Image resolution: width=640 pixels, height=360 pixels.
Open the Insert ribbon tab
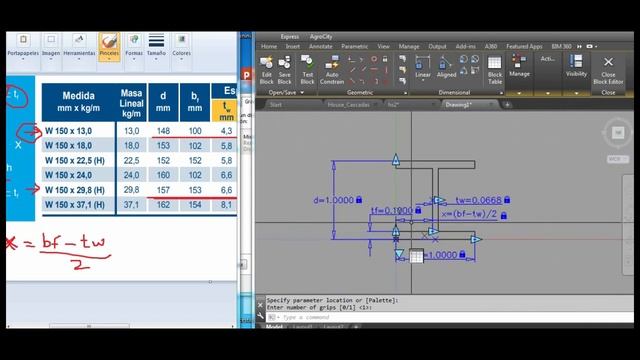point(292,47)
